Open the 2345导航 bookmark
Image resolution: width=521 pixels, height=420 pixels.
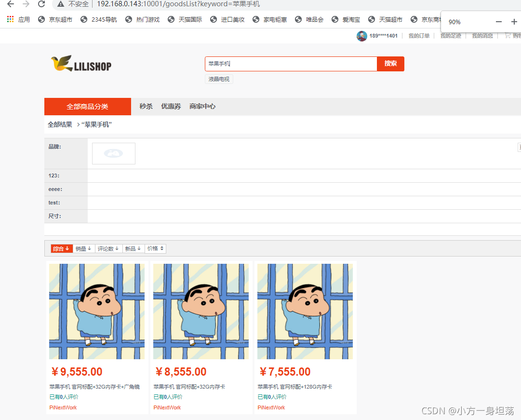[99, 20]
